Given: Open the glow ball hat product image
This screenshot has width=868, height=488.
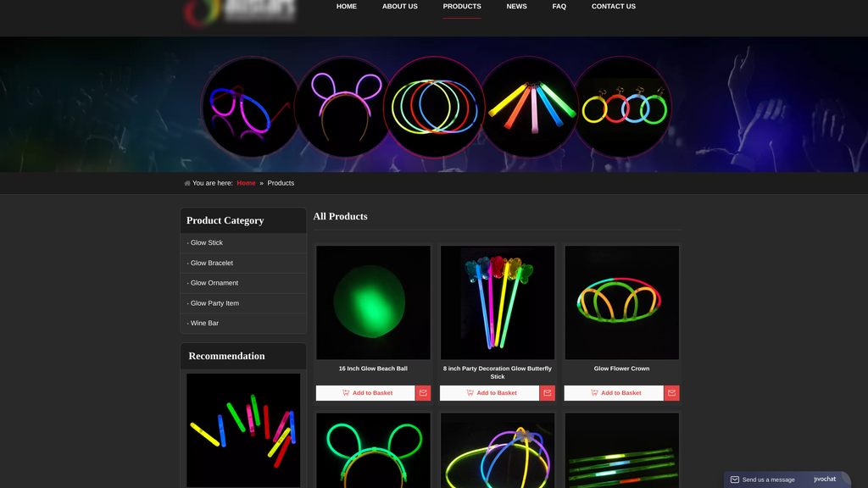Looking at the screenshot, I should click(x=497, y=451).
